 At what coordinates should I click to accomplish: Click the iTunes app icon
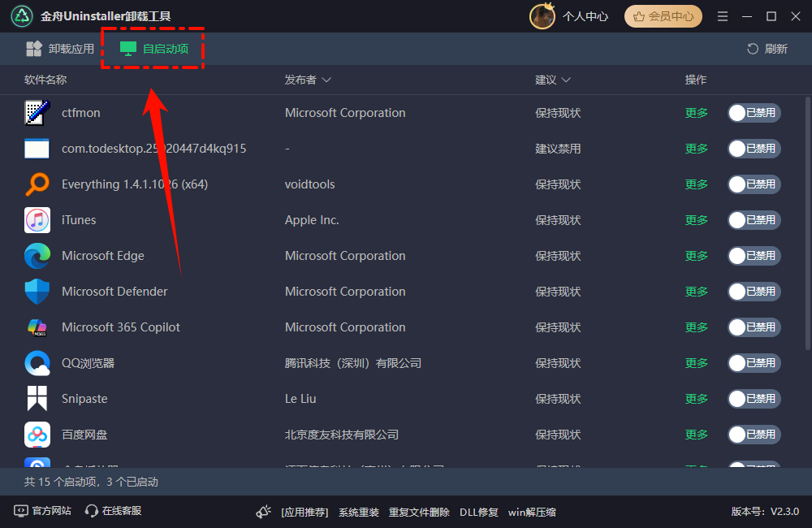click(37, 220)
